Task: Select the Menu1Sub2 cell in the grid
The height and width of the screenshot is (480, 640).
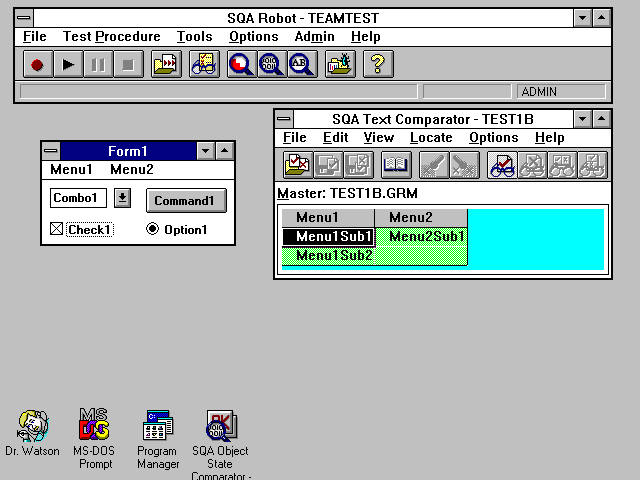Action: pyautogui.click(x=328, y=256)
